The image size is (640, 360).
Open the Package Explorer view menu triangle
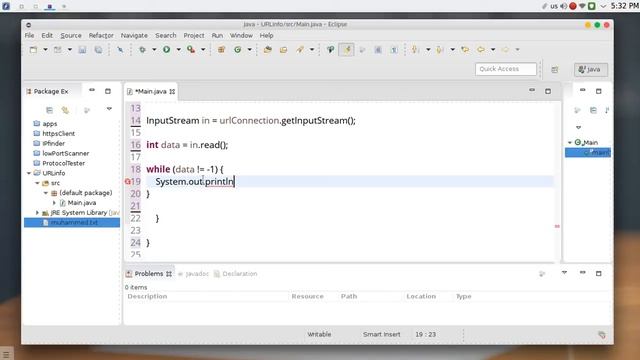coord(109,109)
